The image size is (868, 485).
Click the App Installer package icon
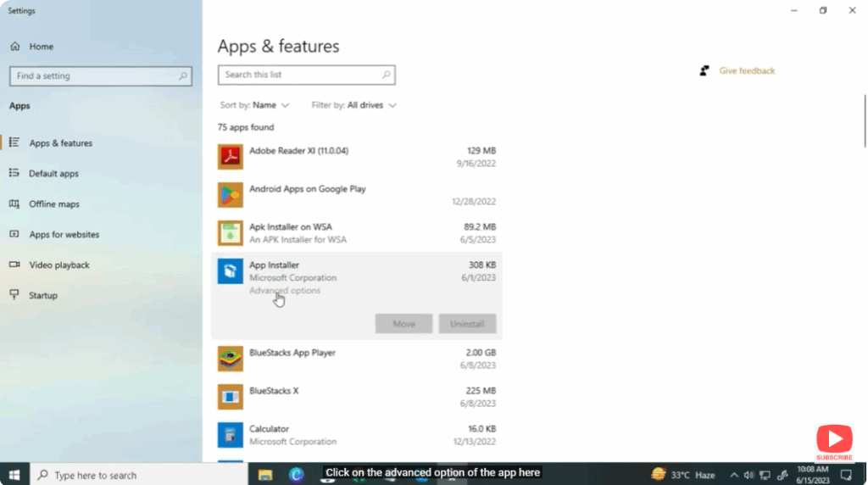230,271
